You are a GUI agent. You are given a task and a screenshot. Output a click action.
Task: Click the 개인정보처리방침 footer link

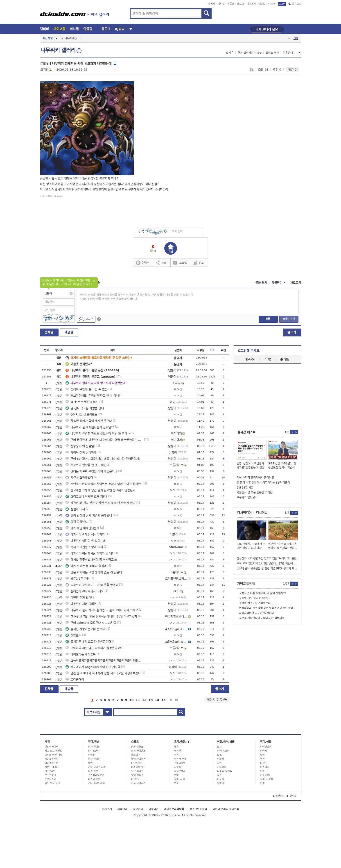pyautogui.click(x=174, y=809)
